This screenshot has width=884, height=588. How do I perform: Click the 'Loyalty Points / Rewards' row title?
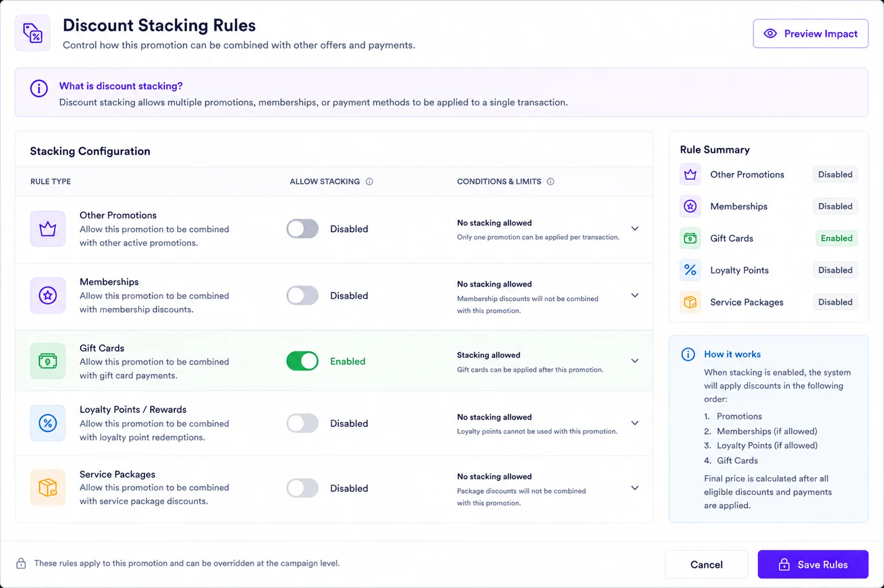(133, 410)
